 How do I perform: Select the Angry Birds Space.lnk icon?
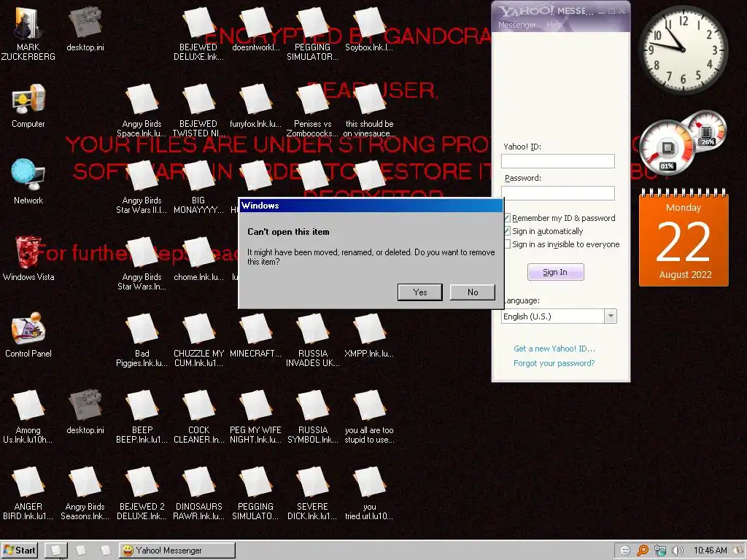142,111
